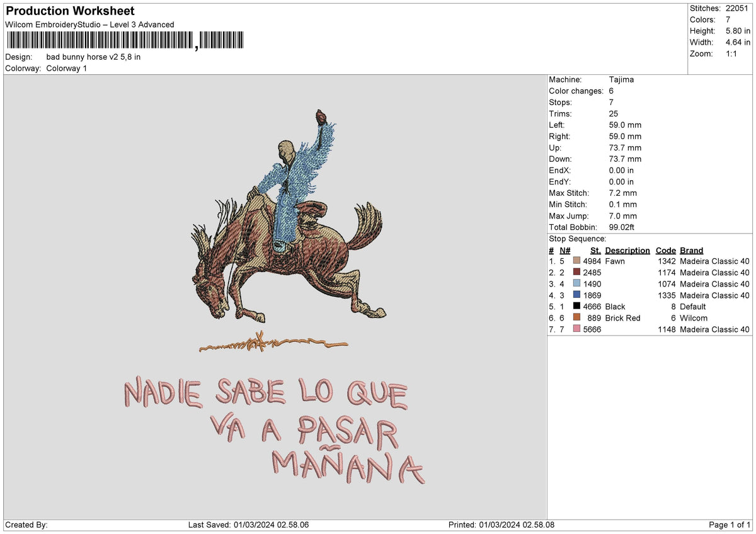
Task: Click the Fawn color swatch in stop 1
Action: (x=576, y=261)
